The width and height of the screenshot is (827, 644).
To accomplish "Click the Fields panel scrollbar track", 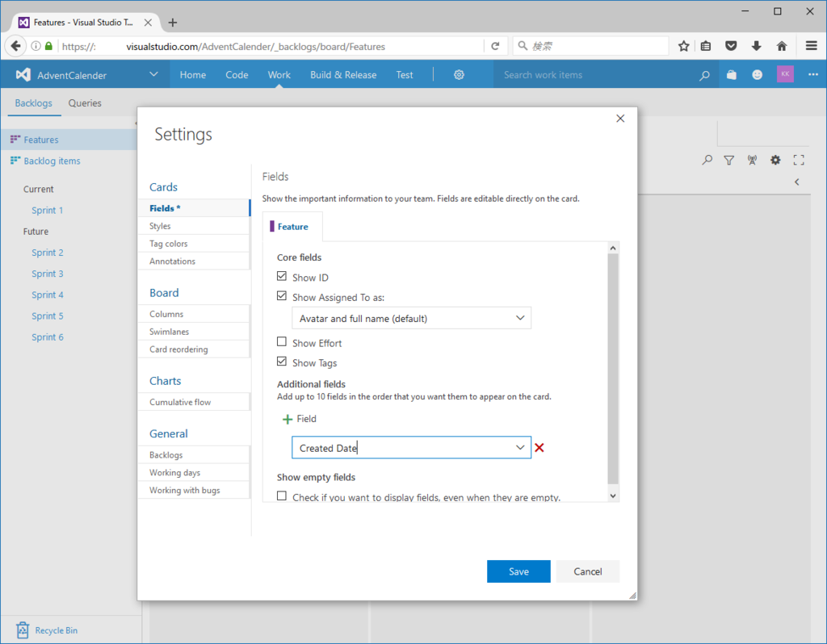I will pos(612,371).
